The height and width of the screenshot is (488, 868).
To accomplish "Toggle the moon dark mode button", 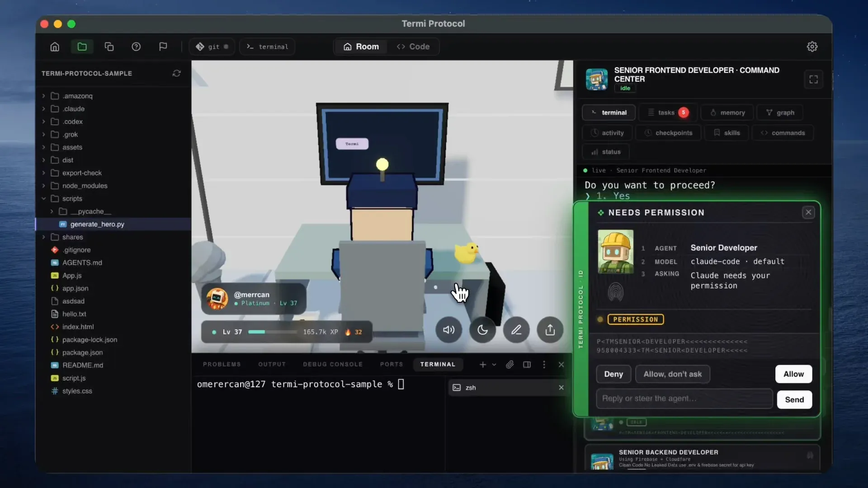I will pos(482,330).
